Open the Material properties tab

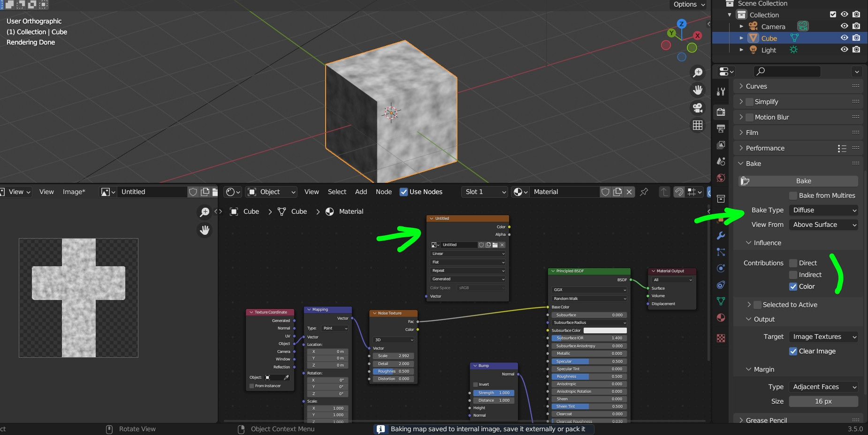(721, 317)
